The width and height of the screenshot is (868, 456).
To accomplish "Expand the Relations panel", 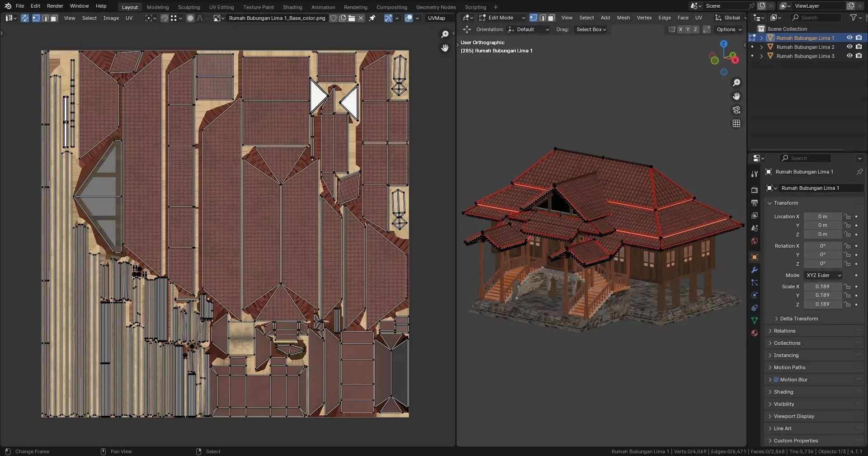I will coord(784,331).
